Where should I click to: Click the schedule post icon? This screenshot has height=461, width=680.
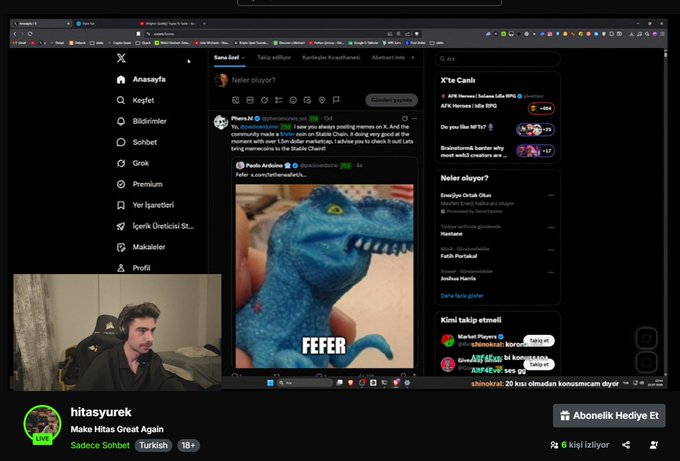(x=307, y=100)
